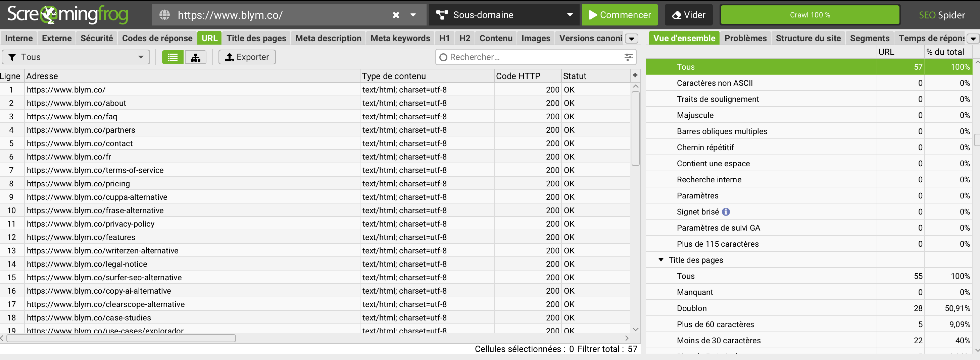Export data with the Exporter button
The width and height of the screenshot is (980, 360).
pyautogui.click(x=247, y=57)
